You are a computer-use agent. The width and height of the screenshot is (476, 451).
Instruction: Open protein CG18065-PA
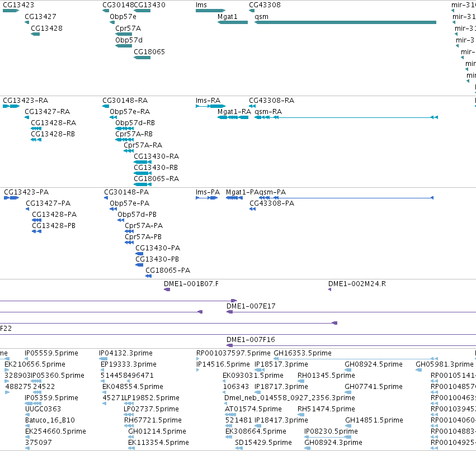point(168,271)
